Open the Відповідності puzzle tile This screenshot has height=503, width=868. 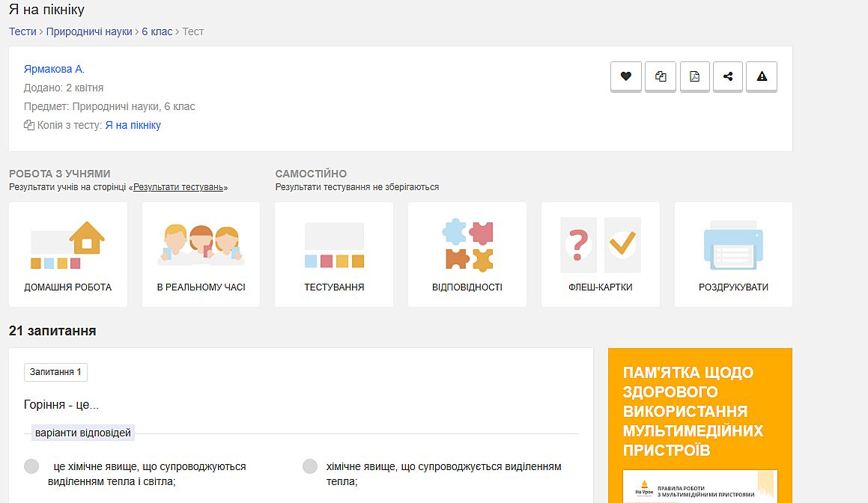pyautogui.click(x=467, y=254)
